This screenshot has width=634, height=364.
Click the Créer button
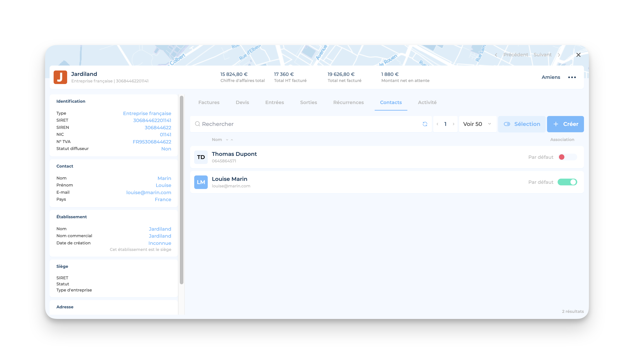(x=565, y=124)
